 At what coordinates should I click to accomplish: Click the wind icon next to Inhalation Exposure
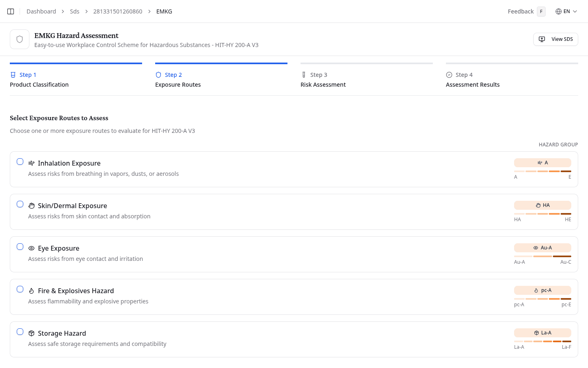[31, 163]
